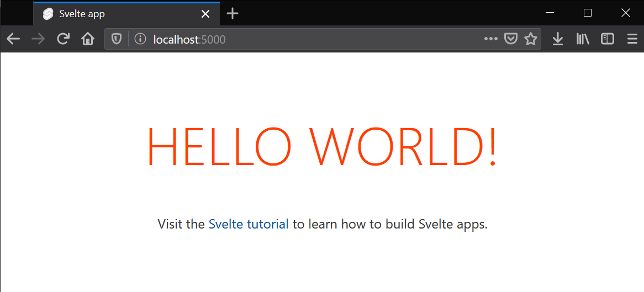
Task: Open the Firefox home page
Action: click(88, 39)
